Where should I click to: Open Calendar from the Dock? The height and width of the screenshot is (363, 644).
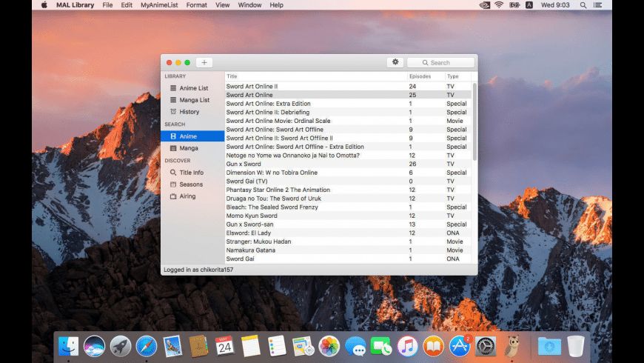tap(225, 346)
